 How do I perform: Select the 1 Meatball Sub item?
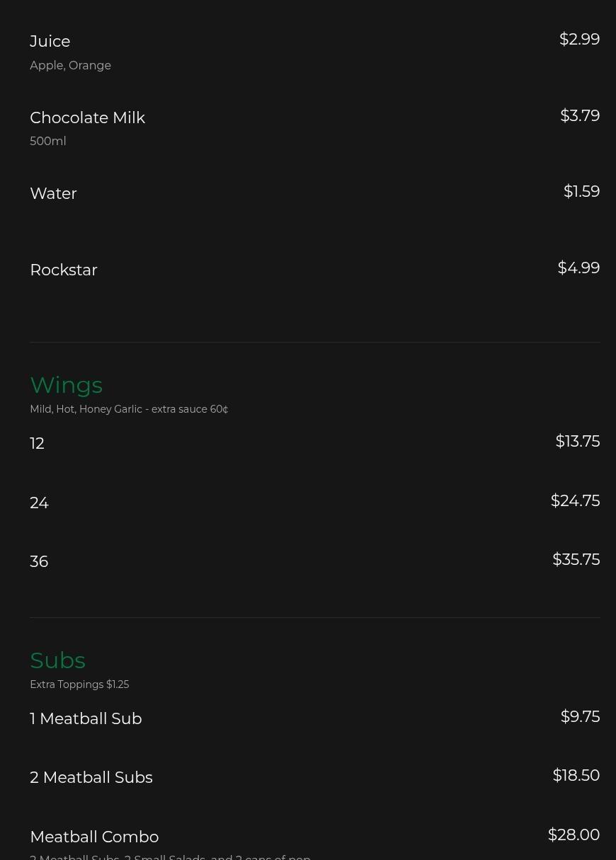(x=86, y=719)
